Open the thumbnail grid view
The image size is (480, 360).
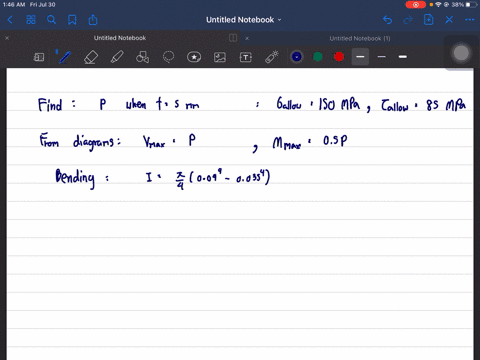[31, 20]
